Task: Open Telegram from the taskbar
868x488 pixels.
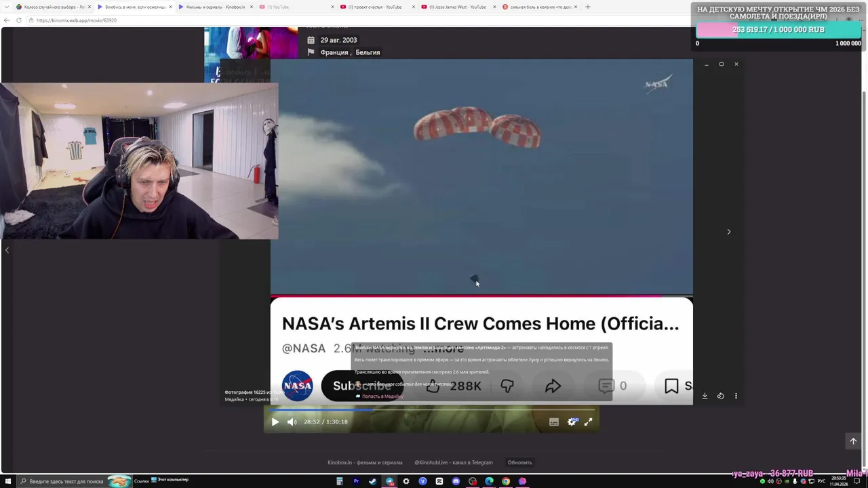Action: click(389, 481)
